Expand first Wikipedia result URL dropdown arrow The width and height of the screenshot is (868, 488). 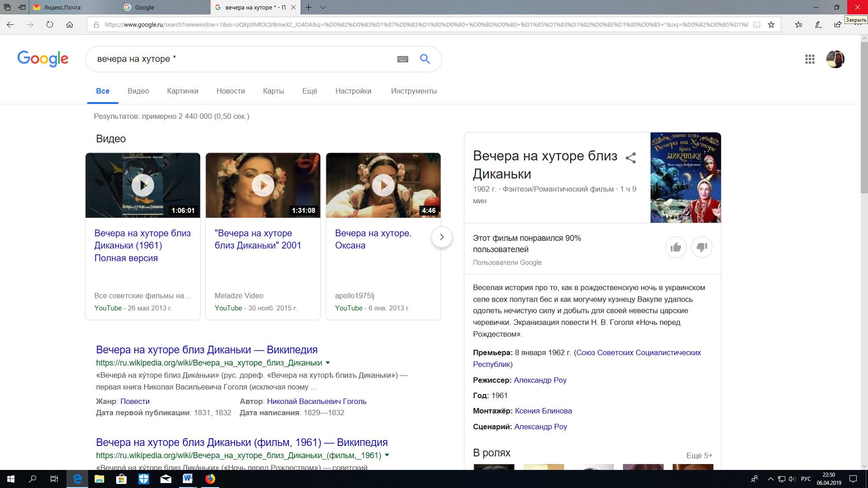328,363
